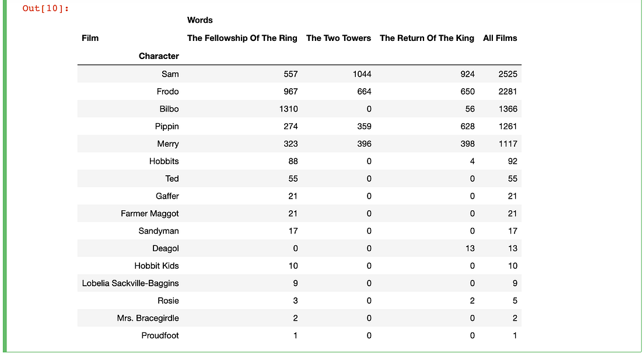644x354 pixels.
Task: Select the Farmer Maggot row label
Action: pos(150,214)
